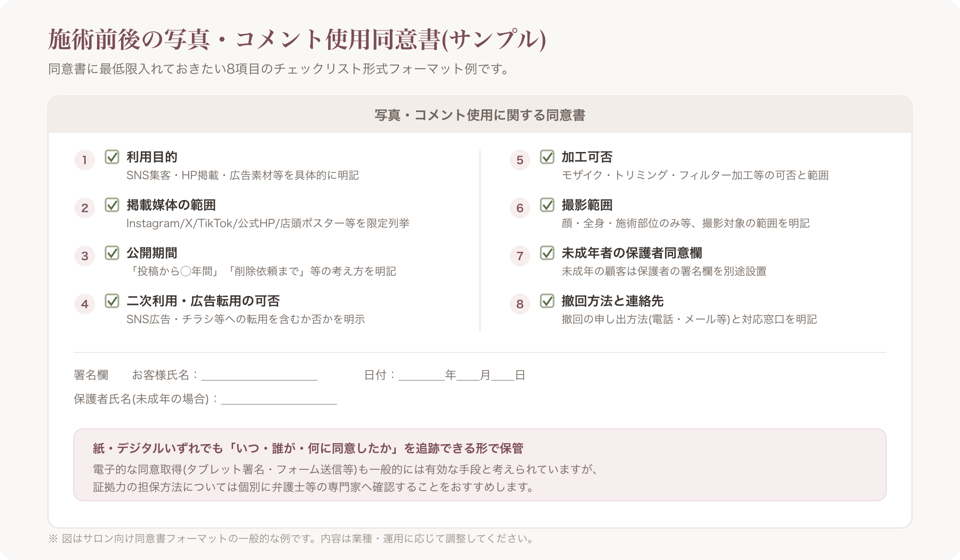Click the number 8 circle badge
Image resolution: width=960 pixels, height=560 pixels.
520,304
